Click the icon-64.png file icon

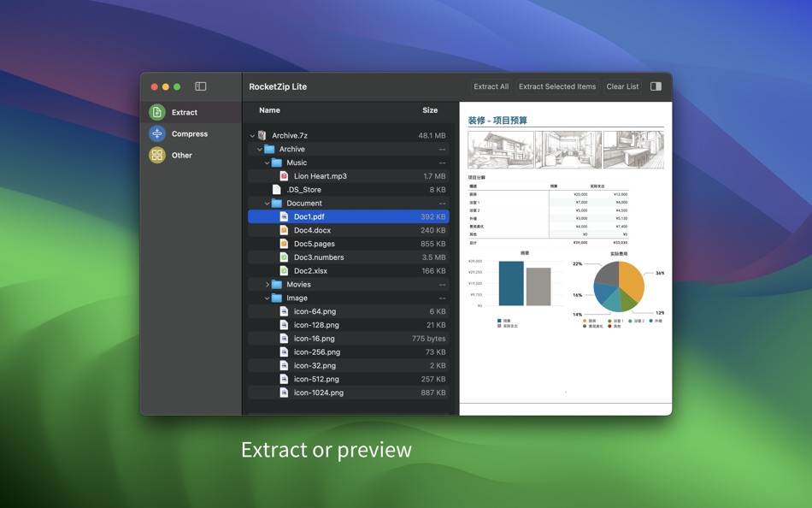click(x=284, y=311)
